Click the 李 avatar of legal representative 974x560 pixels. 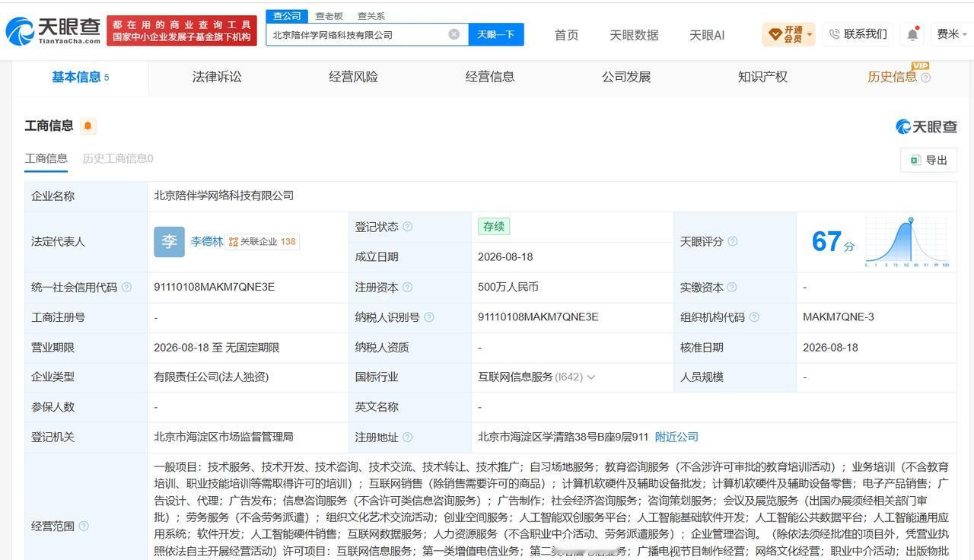pos(169,242)
